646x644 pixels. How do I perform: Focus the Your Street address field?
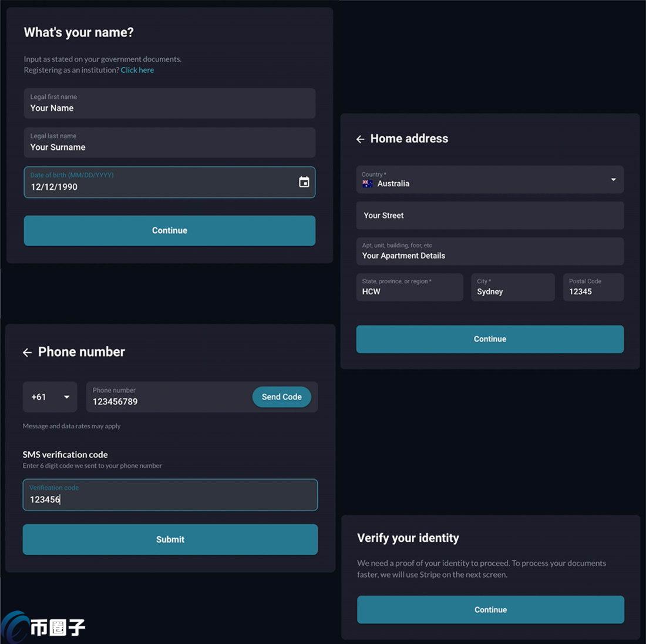coord(490,216)
